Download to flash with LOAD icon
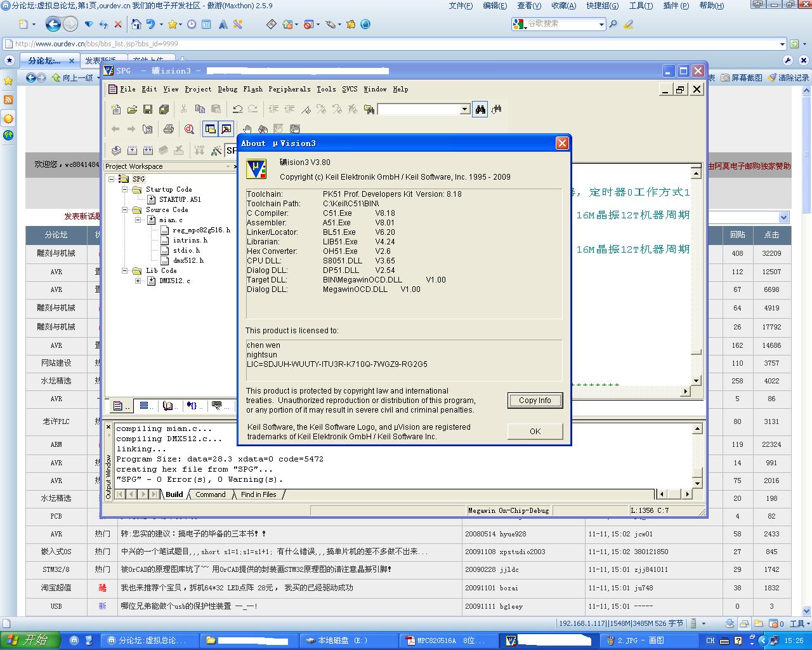 200,150
